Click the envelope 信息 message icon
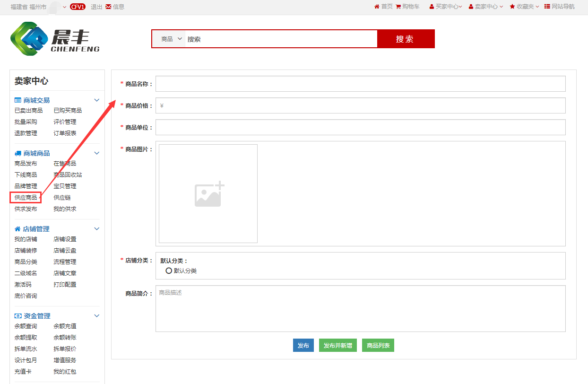Screen dimensions: 588x384 tap(108, 7)
